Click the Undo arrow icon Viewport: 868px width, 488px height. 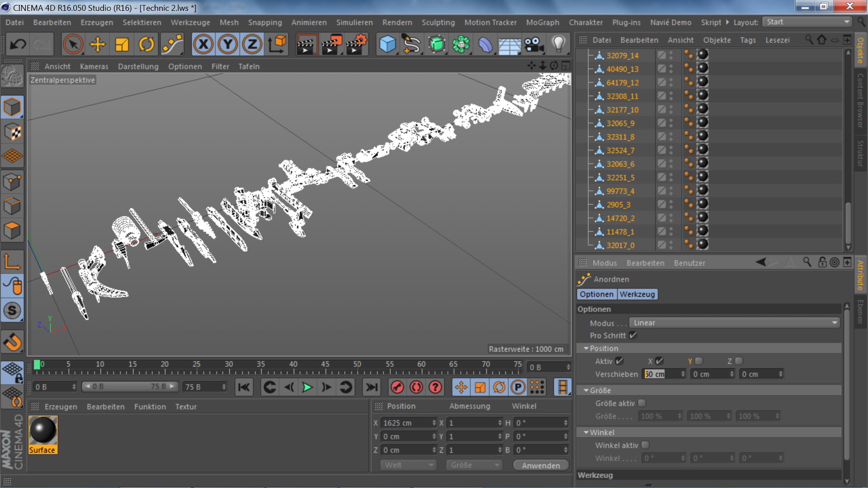pyautogui.click(x=18, y=44)
